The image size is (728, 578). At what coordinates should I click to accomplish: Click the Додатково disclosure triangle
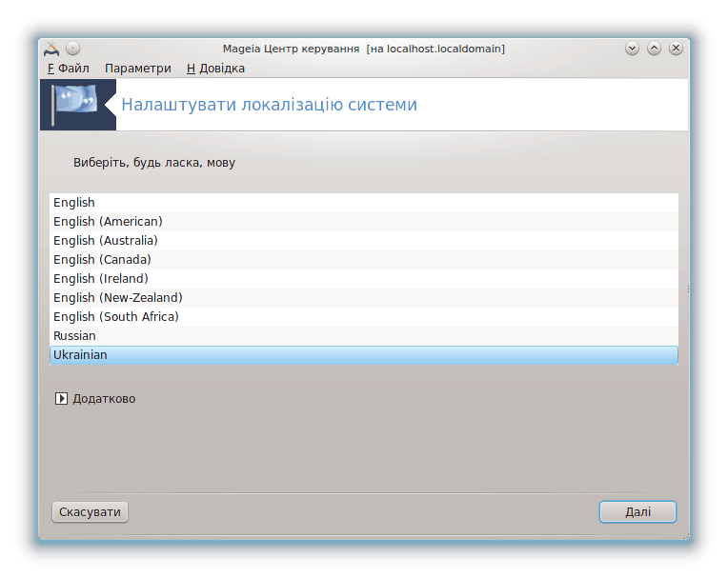[x=61, y=398]
